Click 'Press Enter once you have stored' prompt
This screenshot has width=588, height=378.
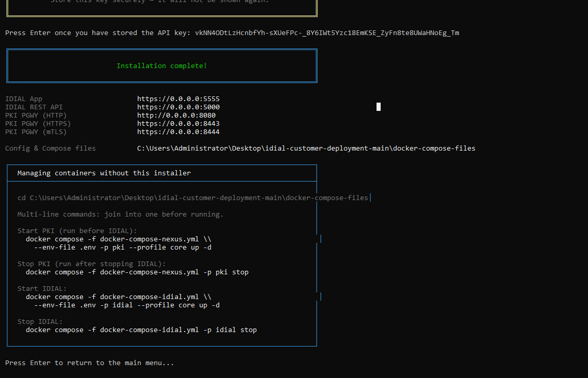click(x=98, y=33)
